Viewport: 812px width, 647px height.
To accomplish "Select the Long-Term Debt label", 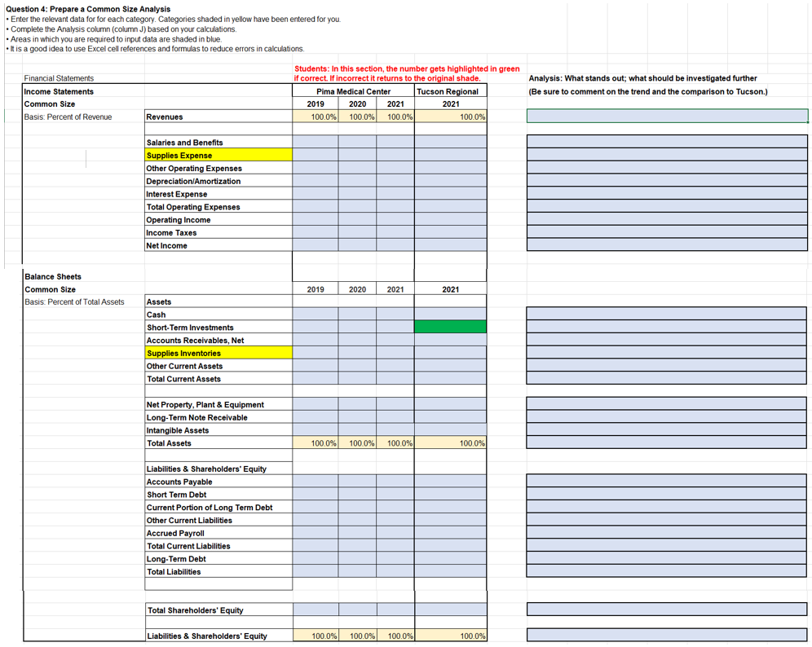I will tap(176, 558).
